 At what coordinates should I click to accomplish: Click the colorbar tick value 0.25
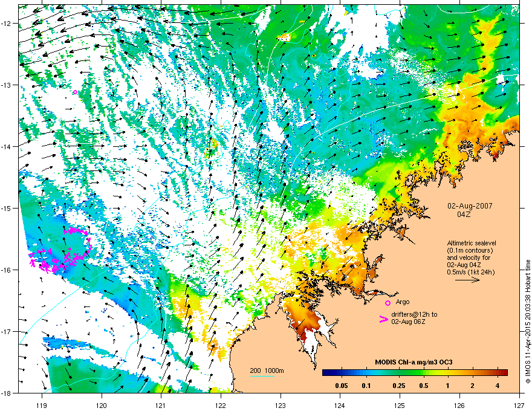399,386
